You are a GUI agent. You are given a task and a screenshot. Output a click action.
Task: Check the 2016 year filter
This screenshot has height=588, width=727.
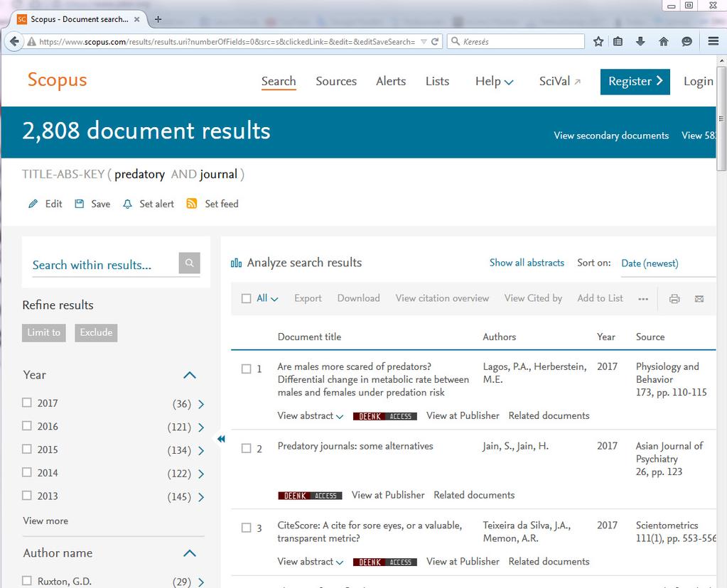point(27,425)
